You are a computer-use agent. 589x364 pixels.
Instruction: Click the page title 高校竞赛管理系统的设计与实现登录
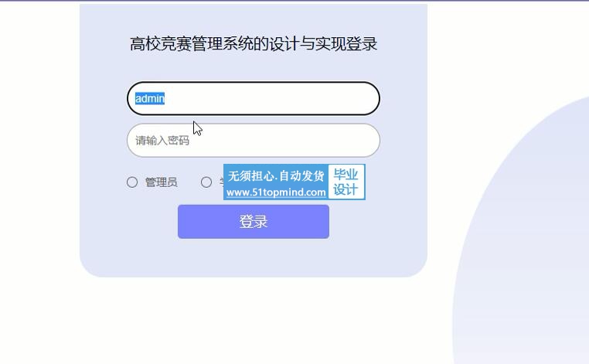tap(254, 44)
